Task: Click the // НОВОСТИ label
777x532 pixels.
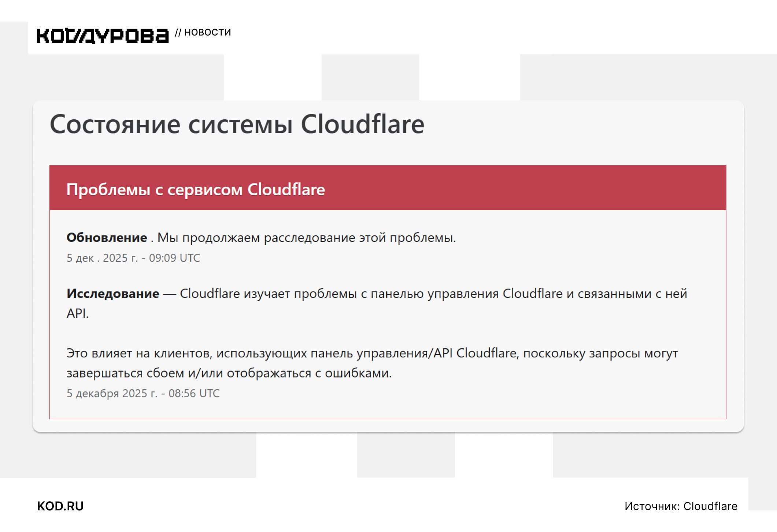Action: point(203,33)
